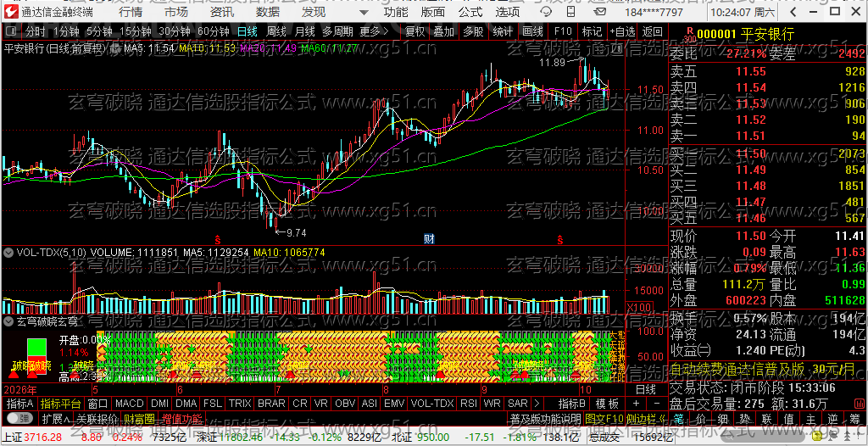868x446 pixels.
Task: Click the 复权 button
Action: [415, 31]
